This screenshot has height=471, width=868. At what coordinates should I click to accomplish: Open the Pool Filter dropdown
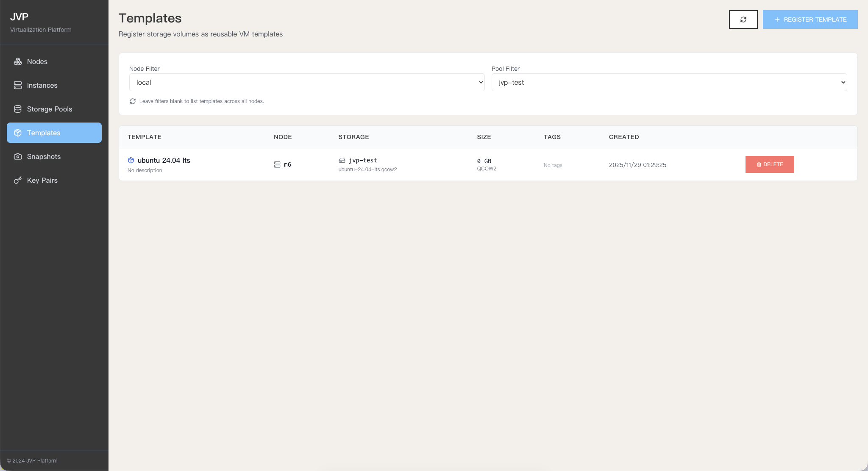(x=669, y=82)
